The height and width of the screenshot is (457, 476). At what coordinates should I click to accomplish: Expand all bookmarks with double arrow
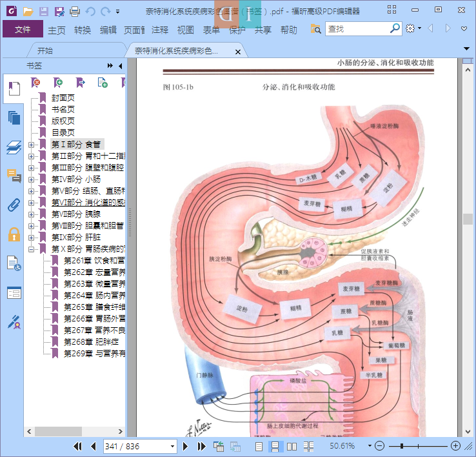(110, 66)
